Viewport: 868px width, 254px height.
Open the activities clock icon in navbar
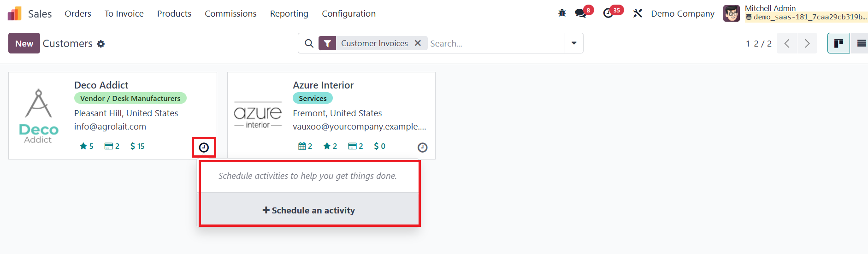point(608,13)
